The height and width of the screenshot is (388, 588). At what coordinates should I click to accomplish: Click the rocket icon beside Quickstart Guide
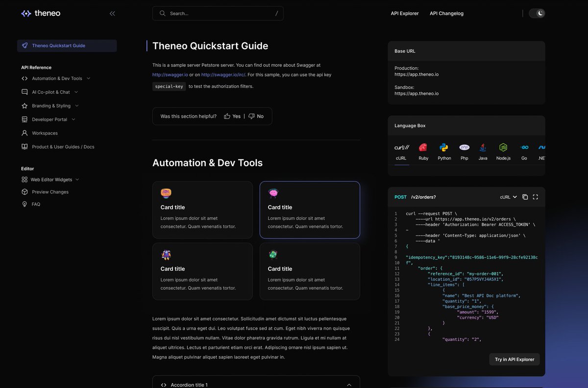coord(24,46)
